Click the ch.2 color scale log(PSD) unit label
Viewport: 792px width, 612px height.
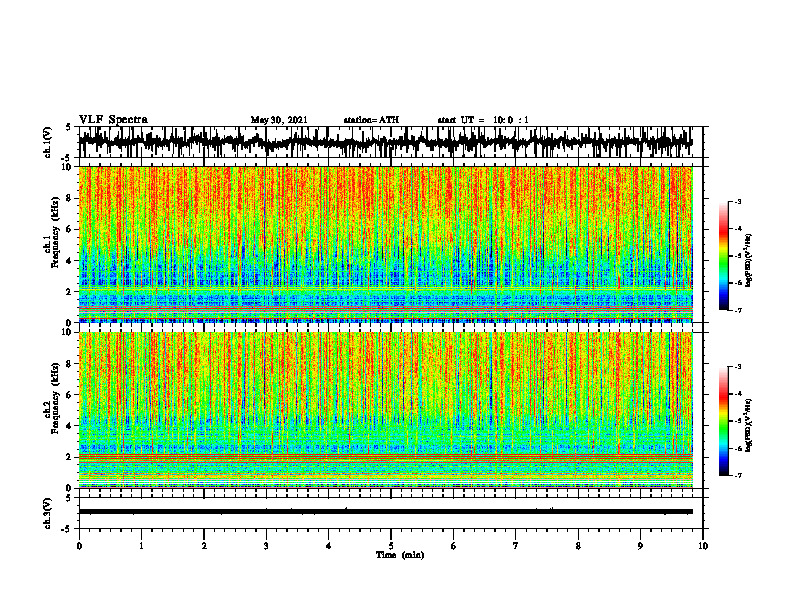pos(749,425)
